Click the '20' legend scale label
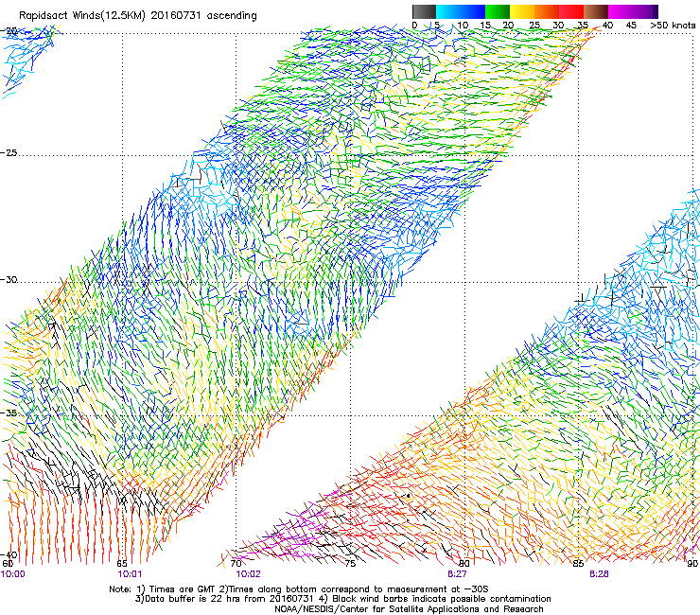The width and height of the screenshot is (700, 615). 508,26
